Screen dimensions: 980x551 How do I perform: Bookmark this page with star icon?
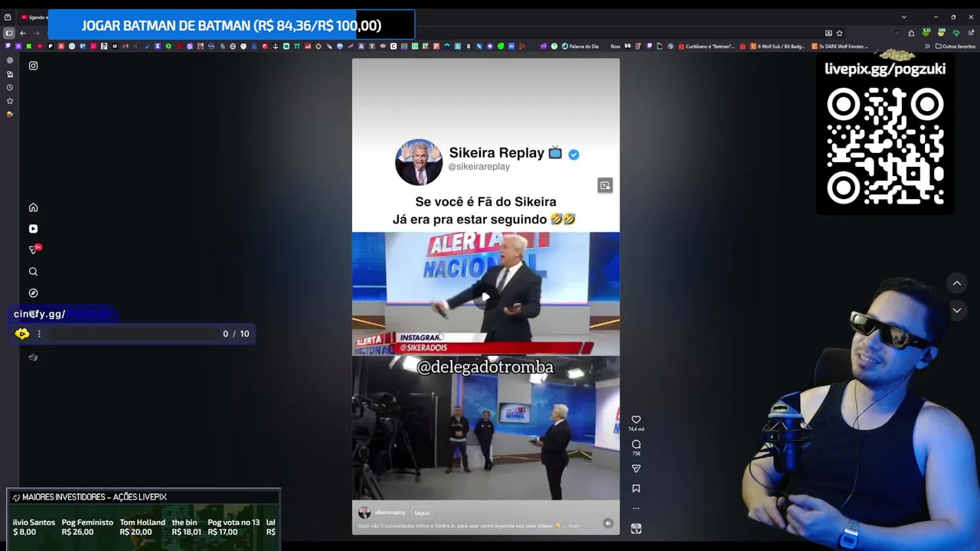coord(839,33)
